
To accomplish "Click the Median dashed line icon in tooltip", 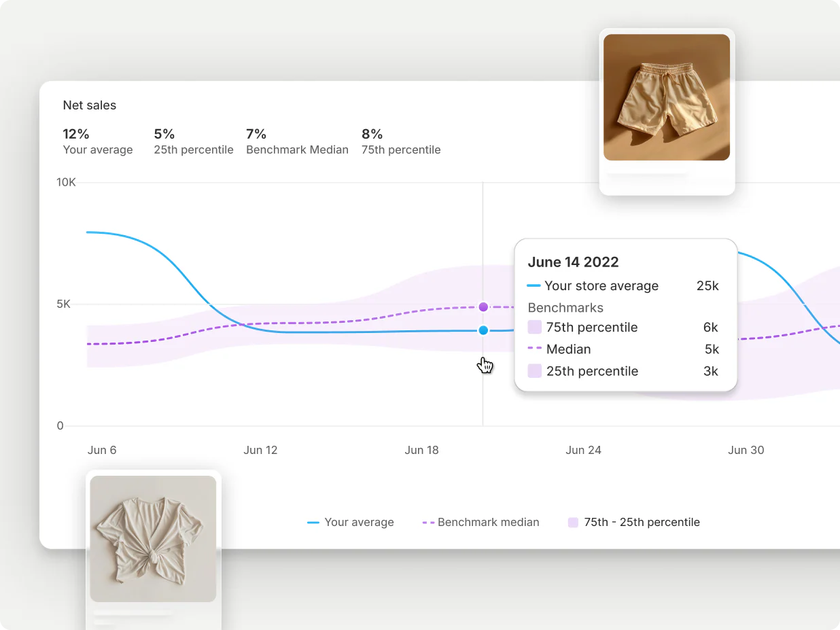I will [534, 349].
